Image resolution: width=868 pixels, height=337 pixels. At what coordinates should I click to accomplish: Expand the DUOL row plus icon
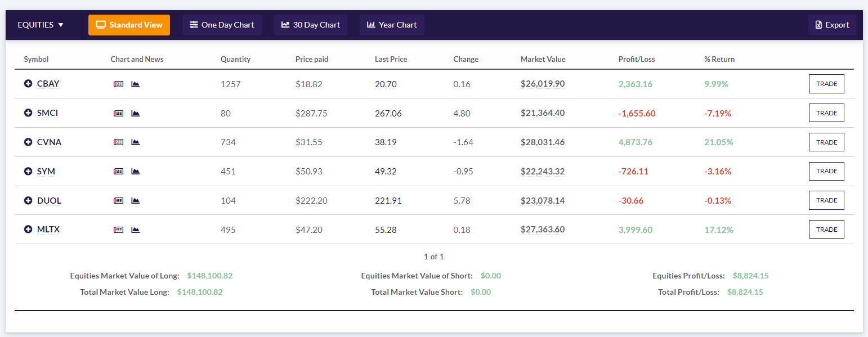coord(28,200)
